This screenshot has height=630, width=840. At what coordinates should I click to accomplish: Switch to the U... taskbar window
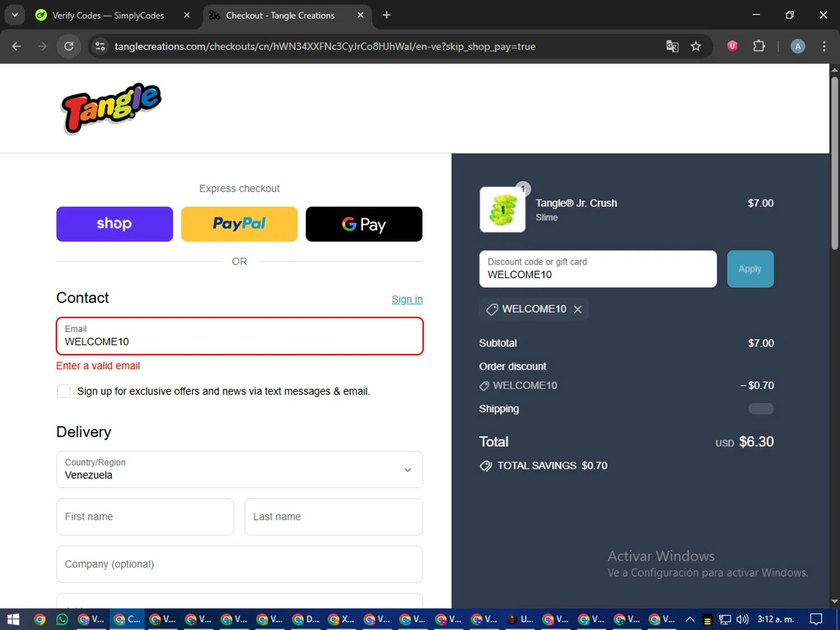tap(520, 619)
